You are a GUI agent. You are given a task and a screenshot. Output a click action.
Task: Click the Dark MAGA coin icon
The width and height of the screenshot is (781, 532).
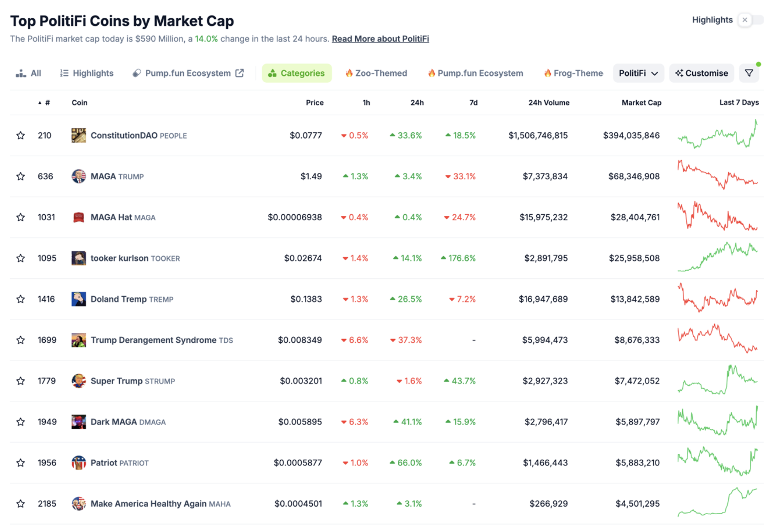pyautogui.click(x=78, y=421)
